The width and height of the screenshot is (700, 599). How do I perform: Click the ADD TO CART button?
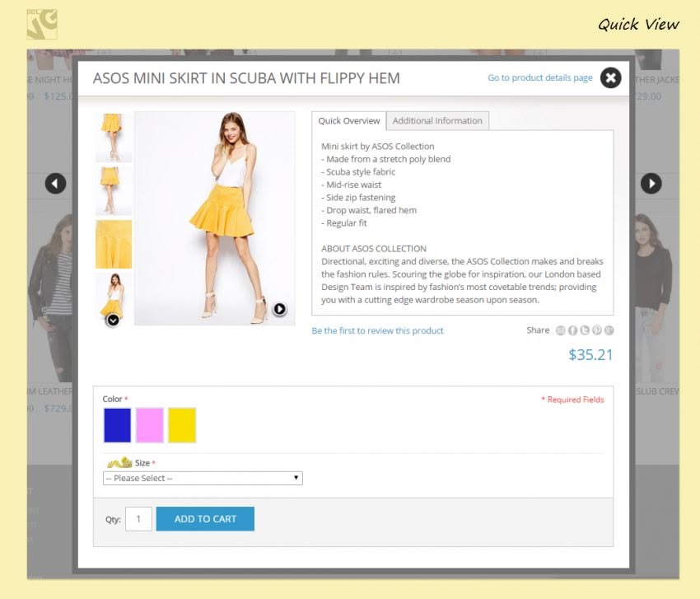[205, 518]
